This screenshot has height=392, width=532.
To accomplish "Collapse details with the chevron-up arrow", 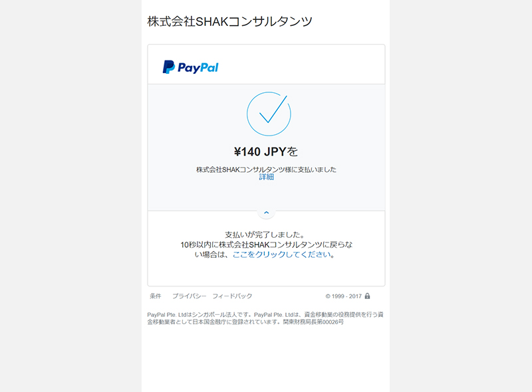I will (x=267, y=213).
